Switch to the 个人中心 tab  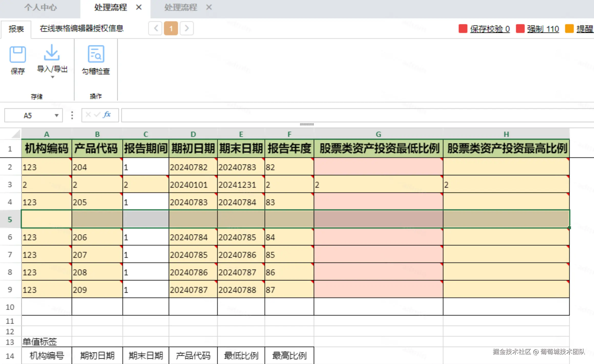[x=40, y=7]
